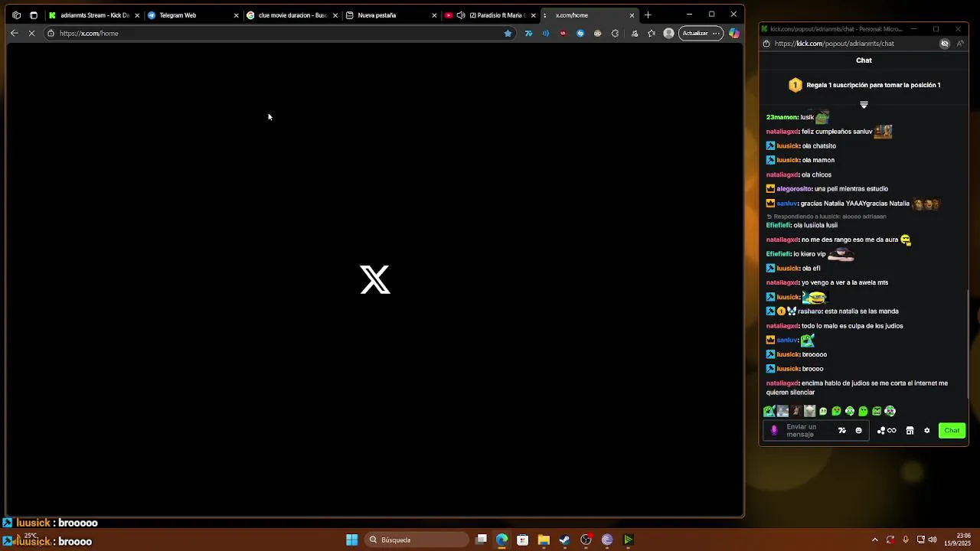Open Steam from taskbar
This screenshot has width=980, height=551.
click(x=564, y=540)
